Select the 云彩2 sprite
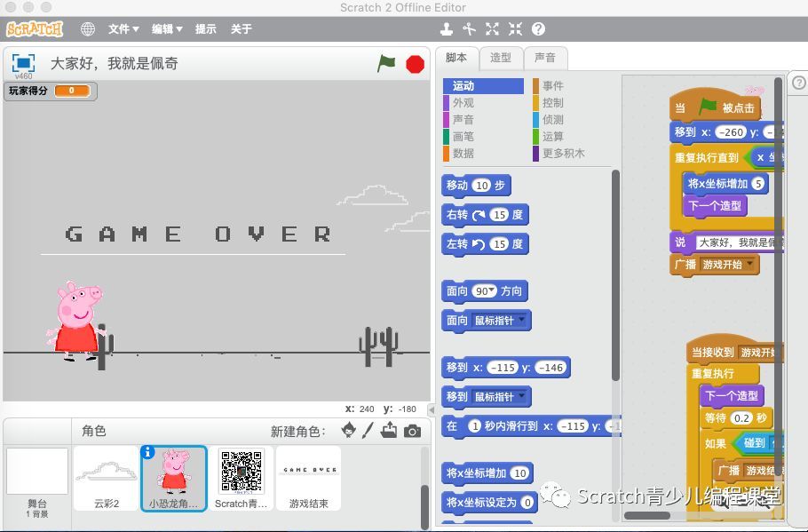Screen dimensions: 808x532 (107, 479)
